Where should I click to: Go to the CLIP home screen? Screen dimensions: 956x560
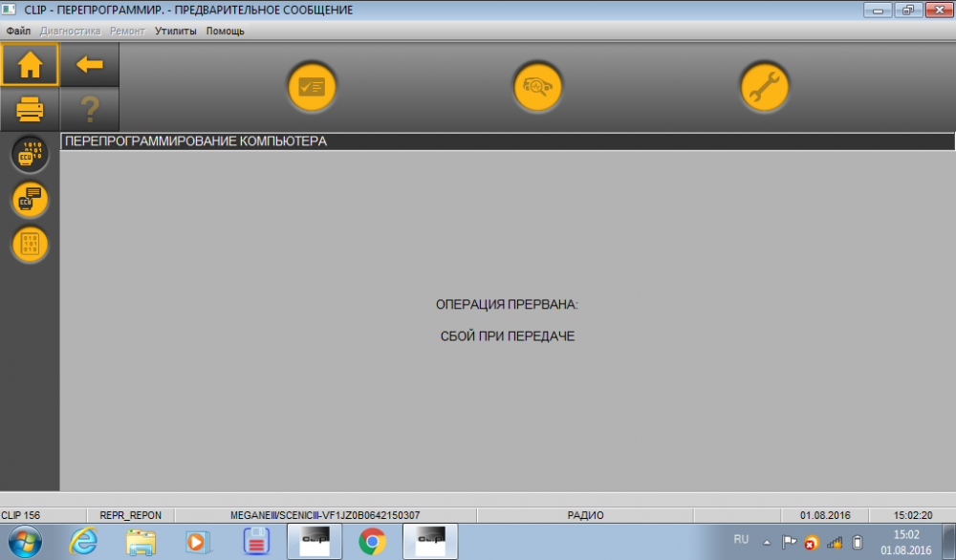[x=30, y=64]
